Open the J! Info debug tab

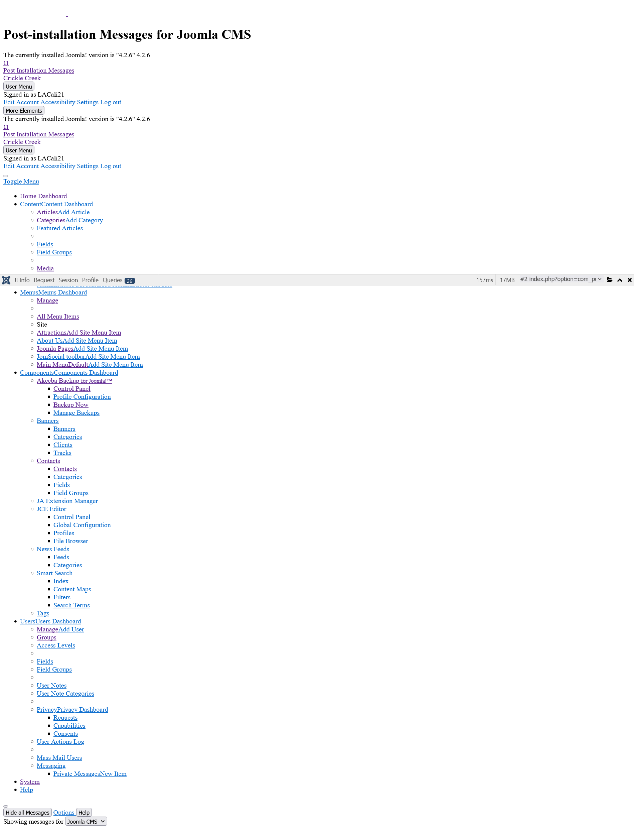(x=22, y=280)
